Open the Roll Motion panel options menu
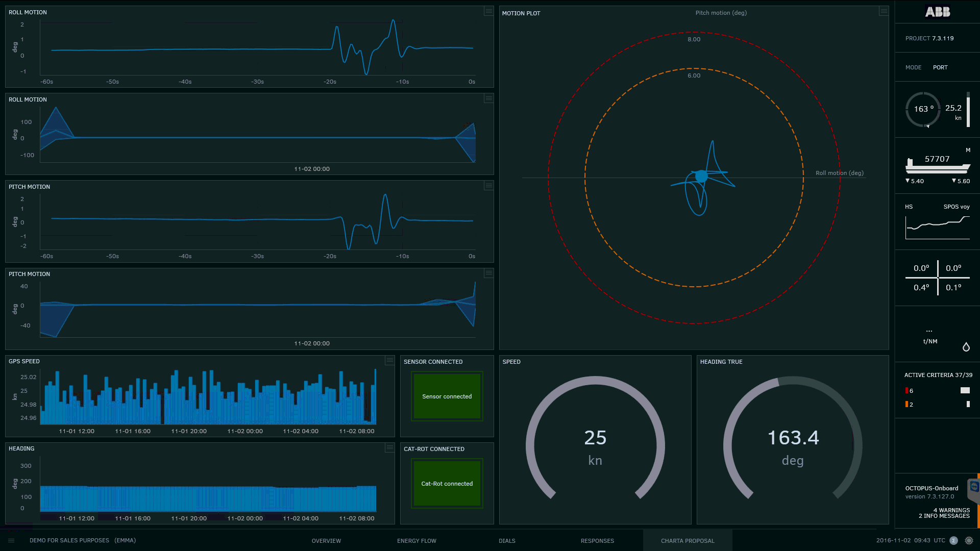The image size is (980, 551). pos(488,12)
